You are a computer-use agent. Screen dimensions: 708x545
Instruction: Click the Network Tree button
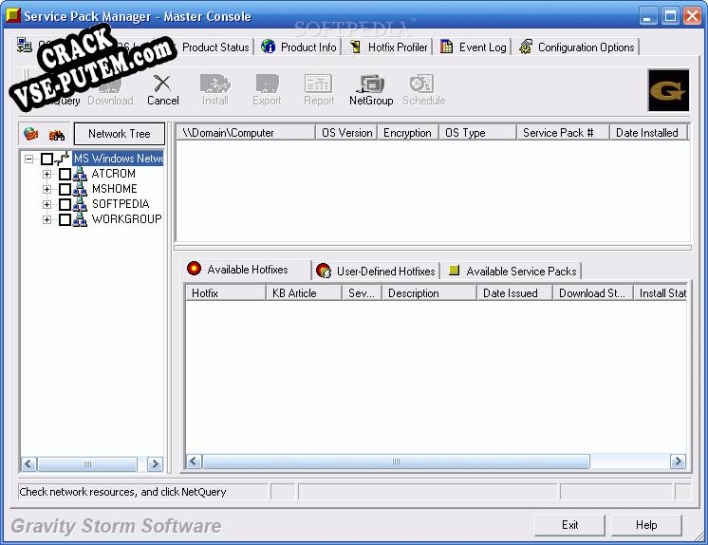click(x=119, y=134)
